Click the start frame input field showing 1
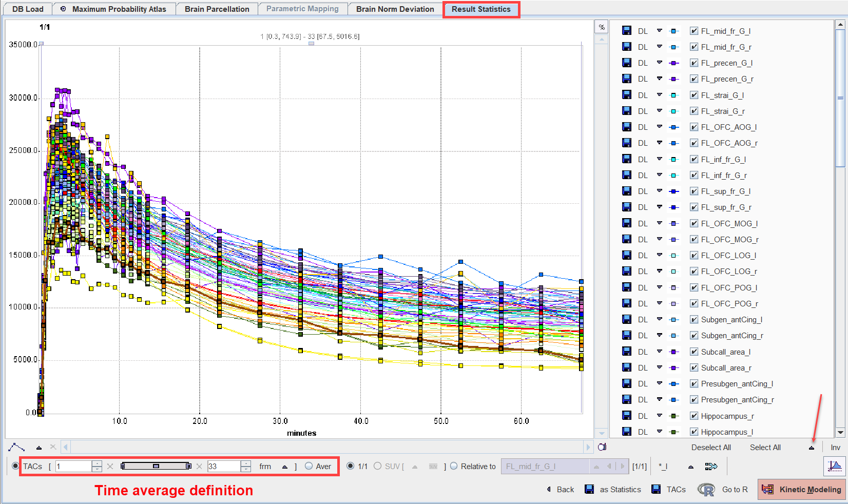Screen dimensions: 848x504 point(73,466)
